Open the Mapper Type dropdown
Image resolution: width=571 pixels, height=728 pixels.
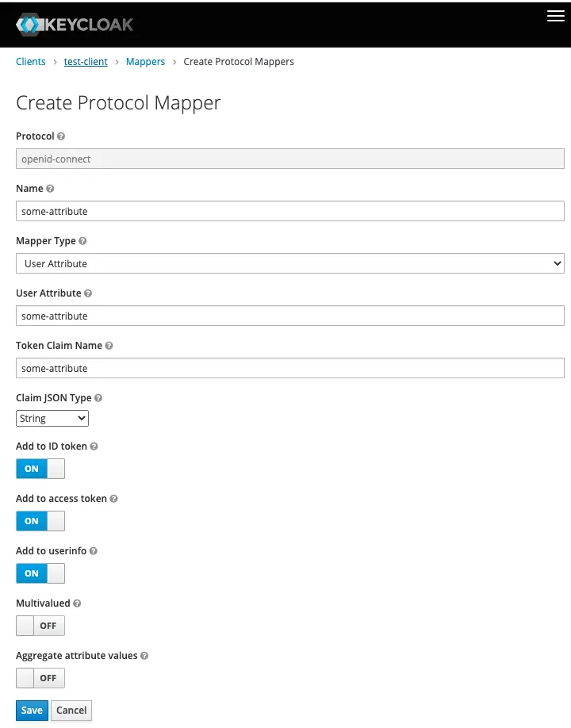click(290, 263)
